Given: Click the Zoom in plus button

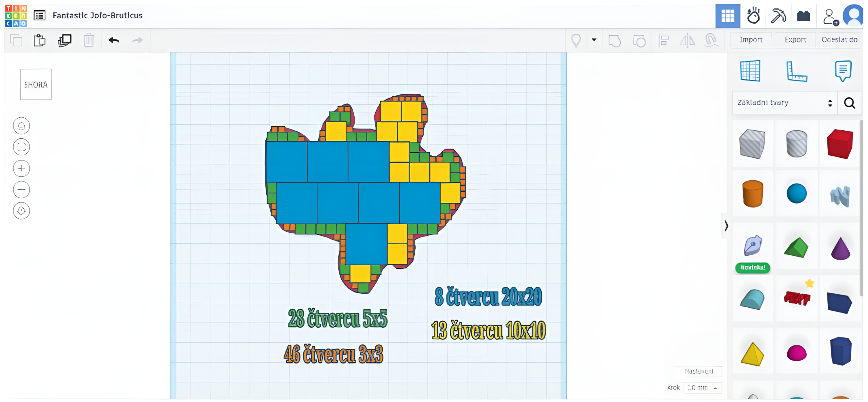Looking at the screenshot, I should pyautogui.click(x=21, y=168).
